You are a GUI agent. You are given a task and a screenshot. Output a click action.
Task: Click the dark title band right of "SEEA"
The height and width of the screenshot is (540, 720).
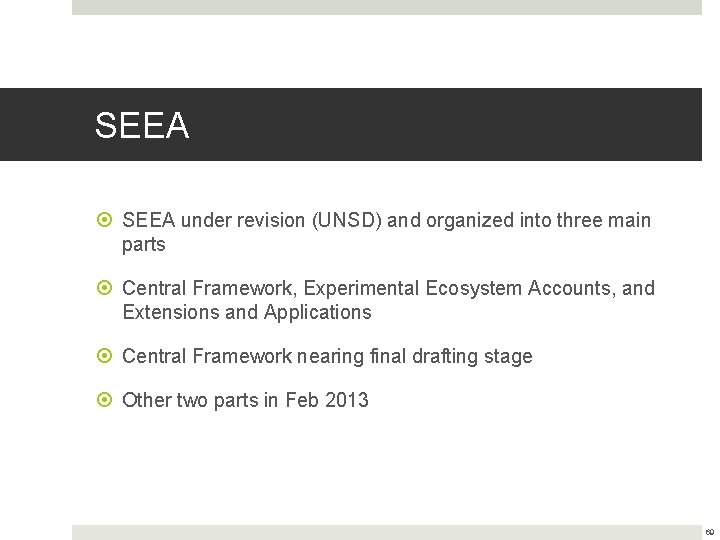click(450, 125)
